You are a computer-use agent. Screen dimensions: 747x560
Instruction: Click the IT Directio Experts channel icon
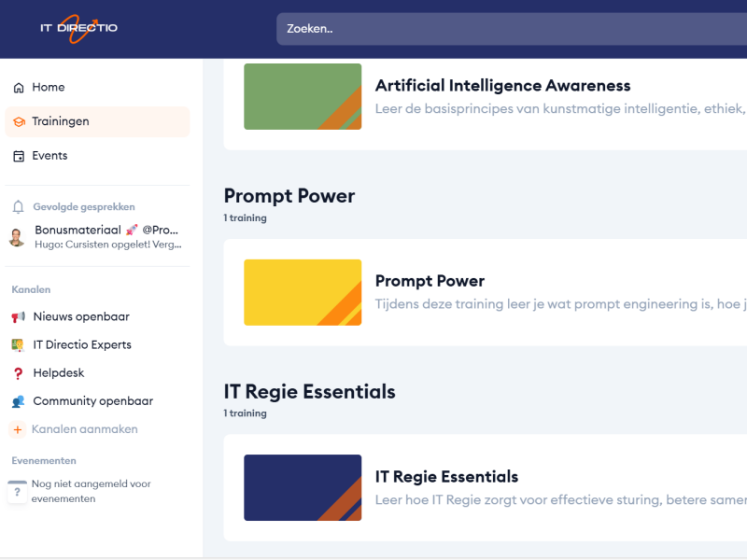coord(18,345)
